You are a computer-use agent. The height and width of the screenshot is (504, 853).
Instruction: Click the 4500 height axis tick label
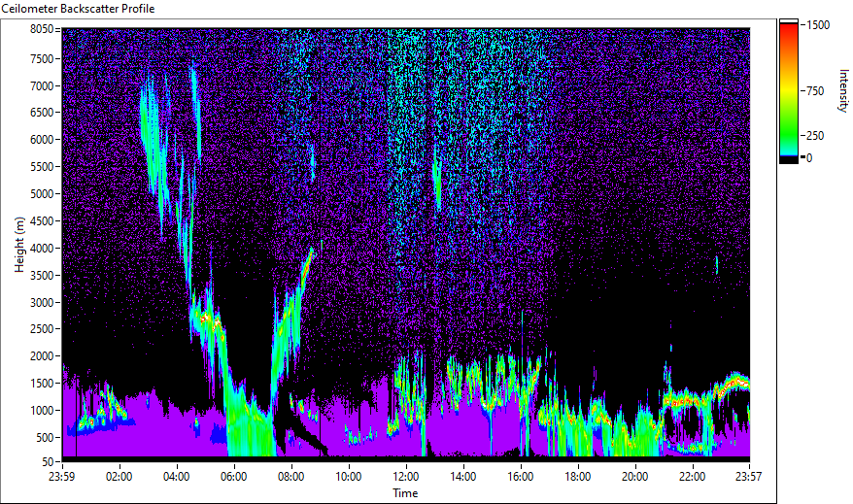tap(42, 221)
